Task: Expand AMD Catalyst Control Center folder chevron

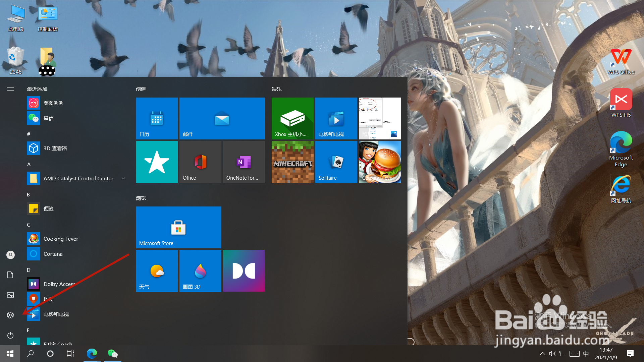Action: click(x=123, y=178)
